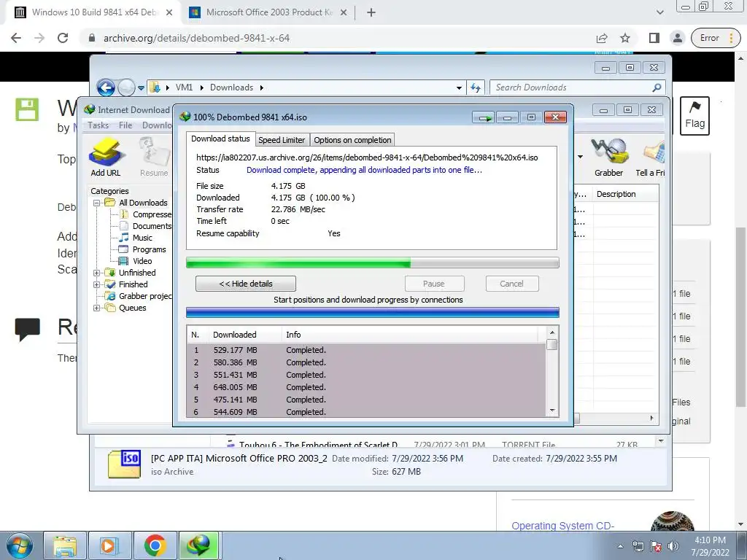Collapse the All Downloads tree node
Viewport: 747px width, 560px height.
[x=97, y=203]
